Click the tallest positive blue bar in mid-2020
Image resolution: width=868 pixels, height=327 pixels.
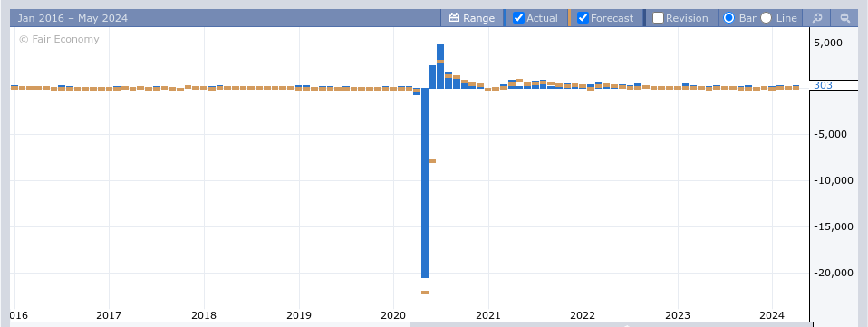(x=440, y=66)
